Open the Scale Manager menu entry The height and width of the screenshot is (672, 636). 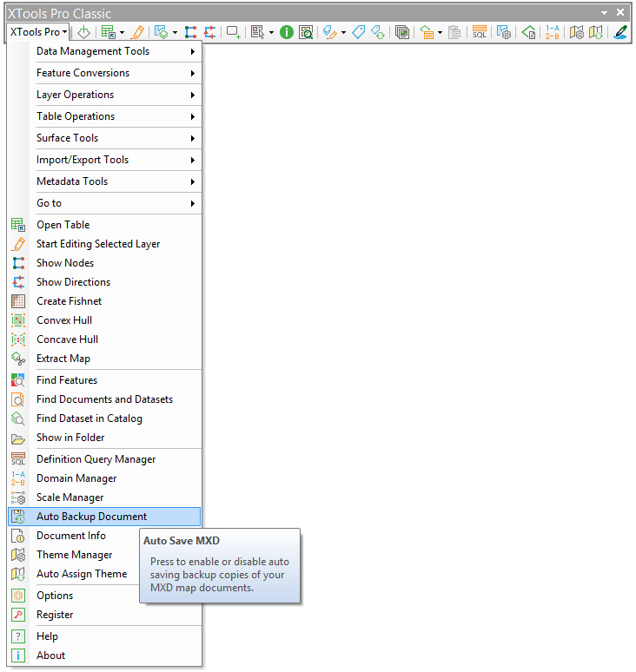[104, 497]
